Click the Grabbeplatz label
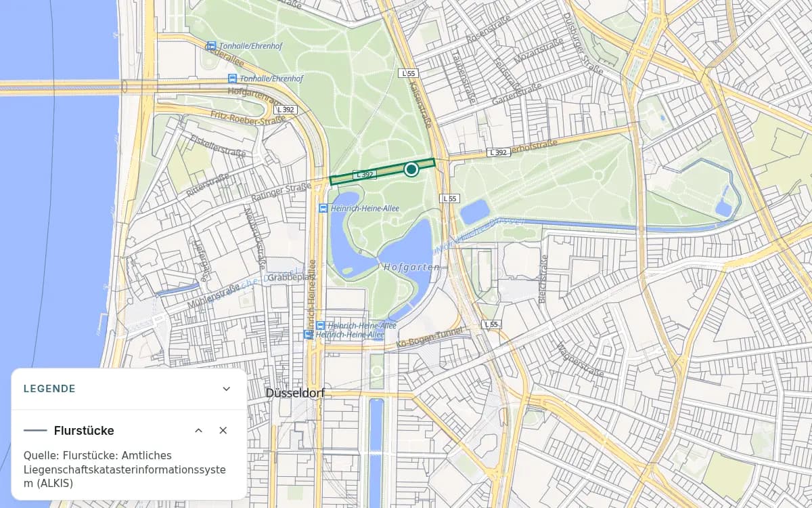Screen dimensions: 812x508 click(x=292, y=277)
